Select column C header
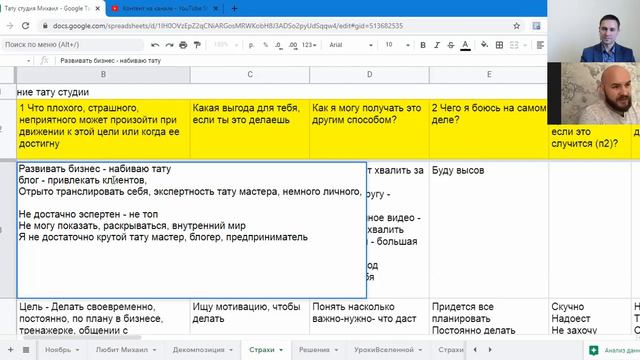 250,75
